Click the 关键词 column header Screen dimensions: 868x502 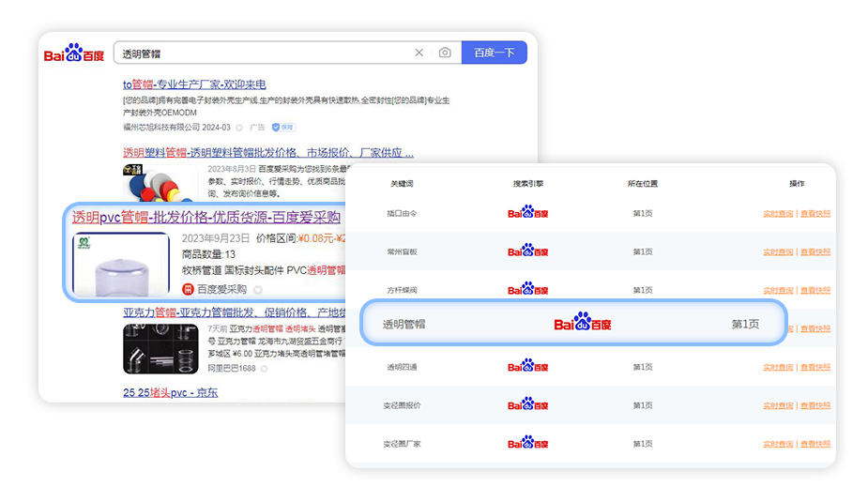point(402,183)
